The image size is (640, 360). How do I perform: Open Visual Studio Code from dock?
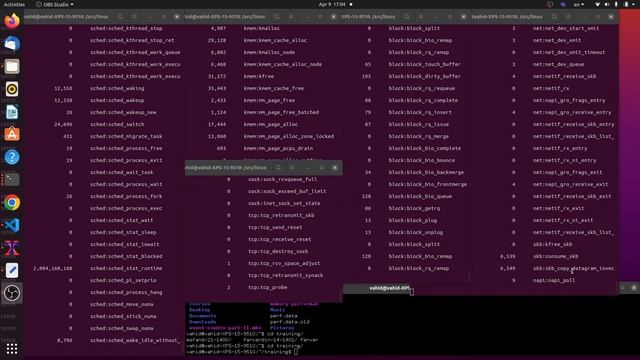click(12, 225)
